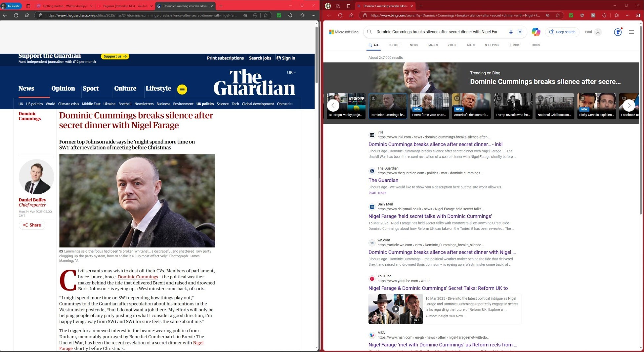
Task: Refresh the Guardian page
Action: pyautogui.click(x=16, y=15)
